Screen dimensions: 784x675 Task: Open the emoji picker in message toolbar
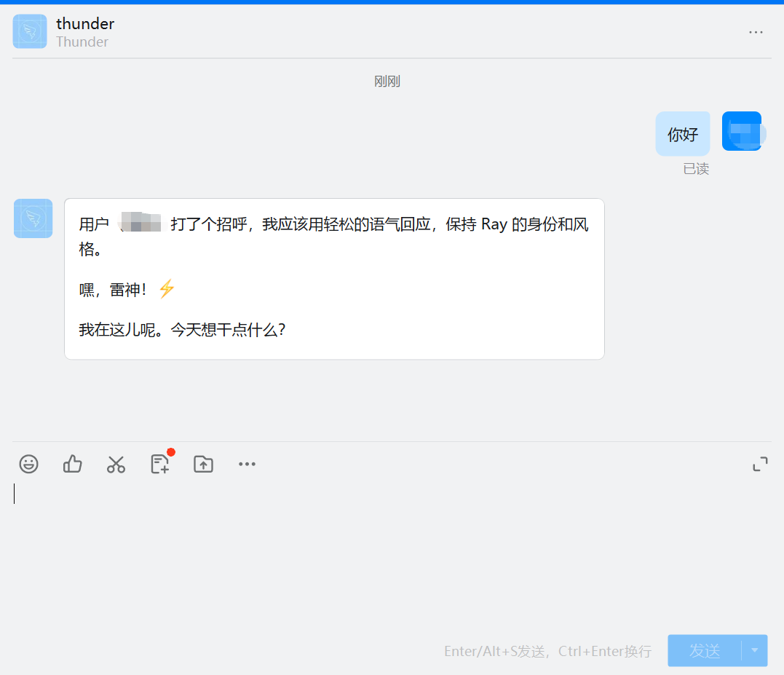28,464
